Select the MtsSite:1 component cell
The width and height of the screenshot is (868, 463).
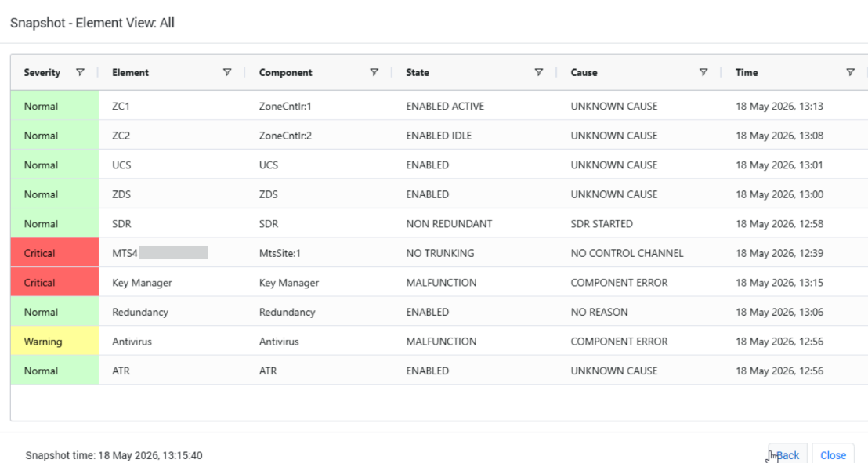pos(319,253)
